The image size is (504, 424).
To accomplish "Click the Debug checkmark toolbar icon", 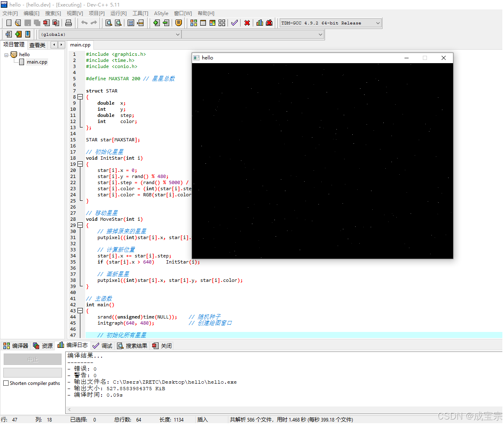I will 234,23.
